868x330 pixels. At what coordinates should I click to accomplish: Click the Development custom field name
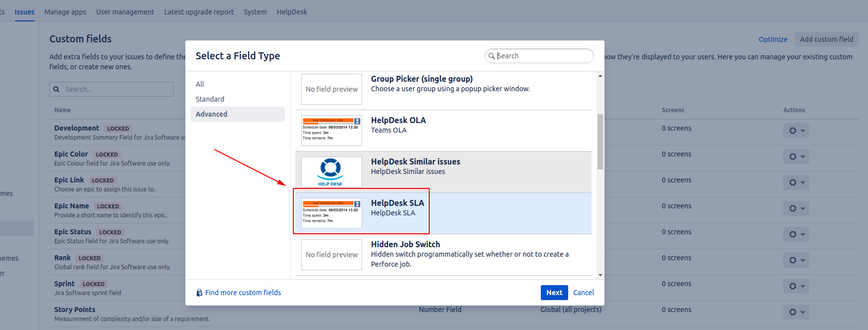(77, 128)
